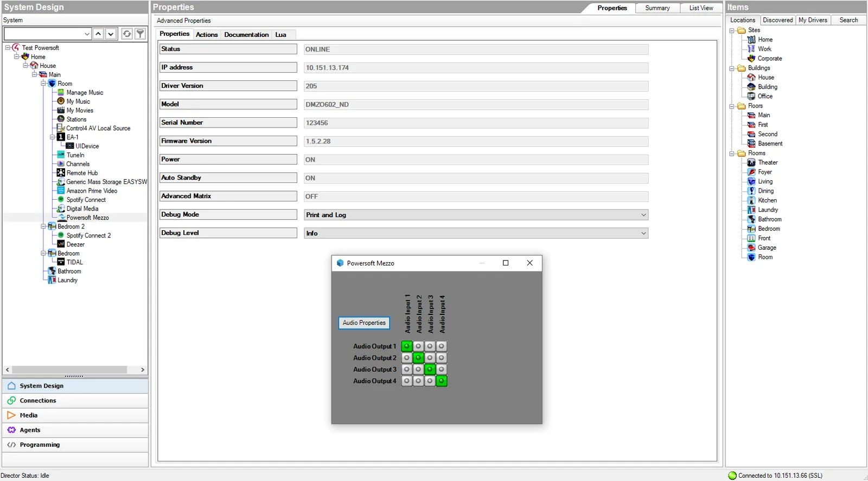The height and width of the screenshot is (481, 868).
Task: Open the Debug Mode dropdown
Action: pyautogui.click(x=476, y=215)
